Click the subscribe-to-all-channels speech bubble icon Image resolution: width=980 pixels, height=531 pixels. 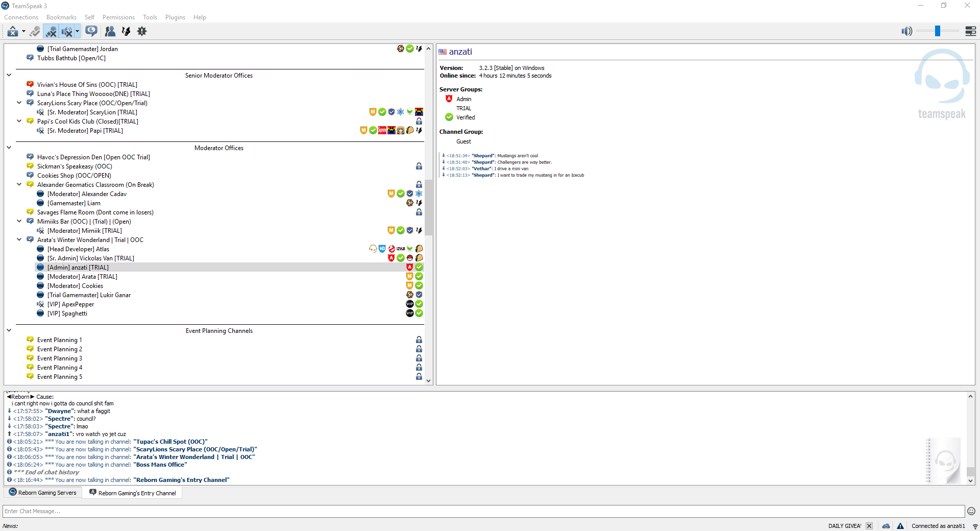pyautogui.click(x=91, y=32)
